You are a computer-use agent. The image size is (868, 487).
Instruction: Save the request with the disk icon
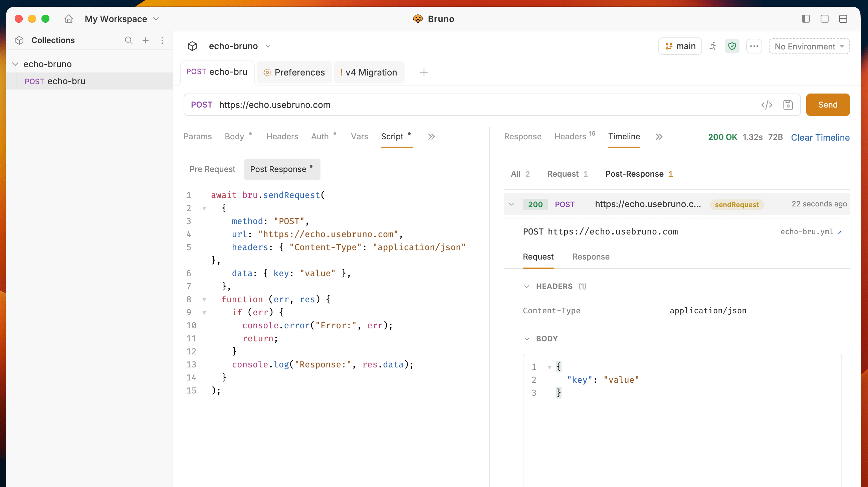[788, 105]
